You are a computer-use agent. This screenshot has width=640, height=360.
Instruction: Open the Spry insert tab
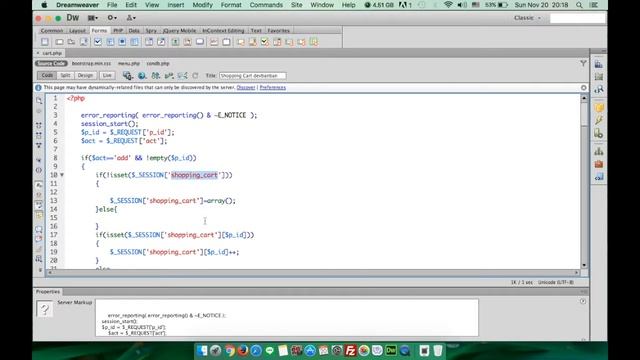click(151, 31)
